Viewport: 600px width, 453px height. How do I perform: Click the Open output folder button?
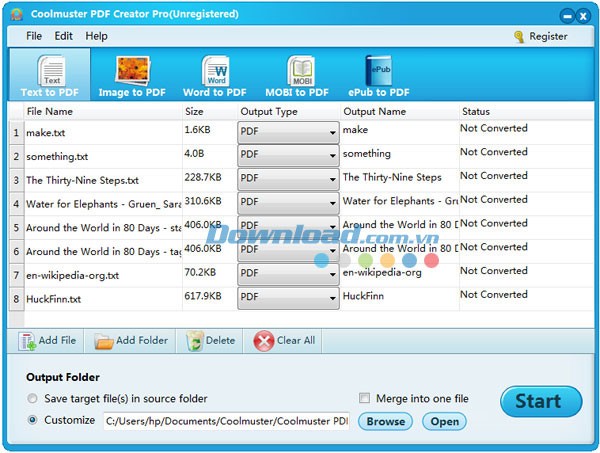[444, 421]
